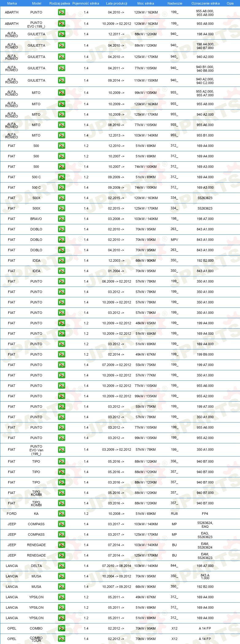Viewport: 240px width, 644px height.
Task: Click the body code 'RU8'
Action: (x=174, y=514)
